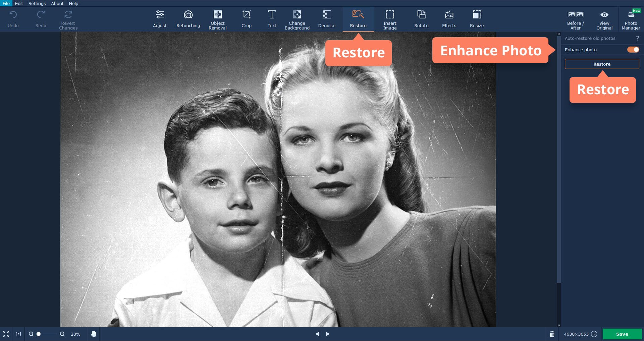Open the Effects tool
Image resolution: width=644 pixels, height=341 pixels.
click(x=449, y=19)
